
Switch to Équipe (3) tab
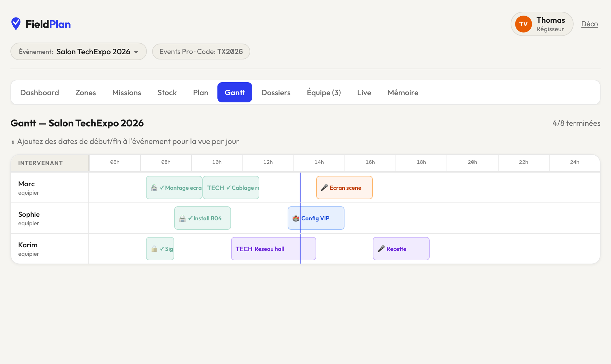(324, 93)
